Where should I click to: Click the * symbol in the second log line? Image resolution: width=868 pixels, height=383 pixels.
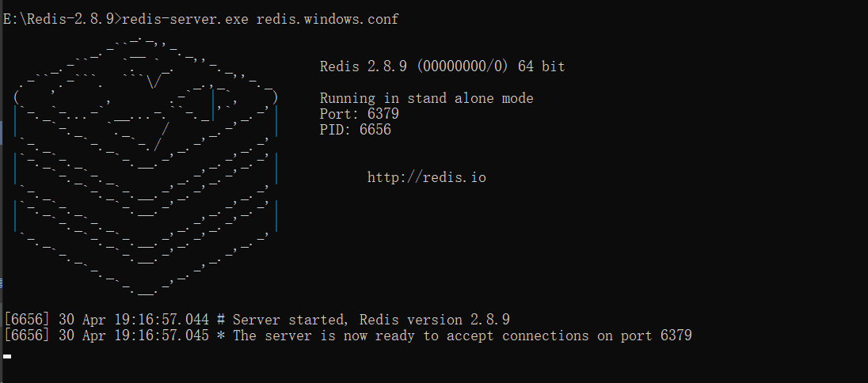221,336
